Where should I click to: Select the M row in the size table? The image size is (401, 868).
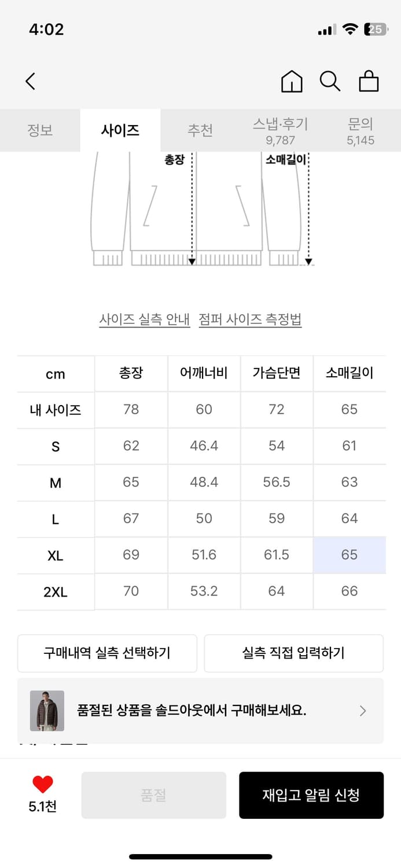(55, 482)
